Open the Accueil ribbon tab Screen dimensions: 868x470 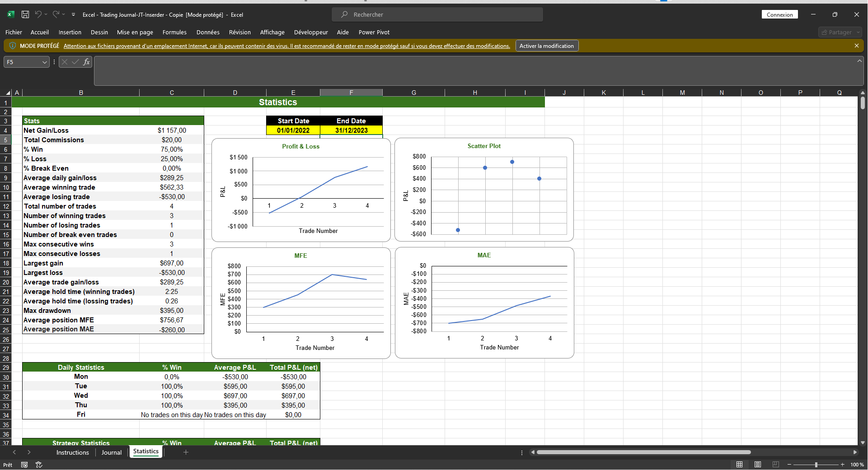click(40, 32)
